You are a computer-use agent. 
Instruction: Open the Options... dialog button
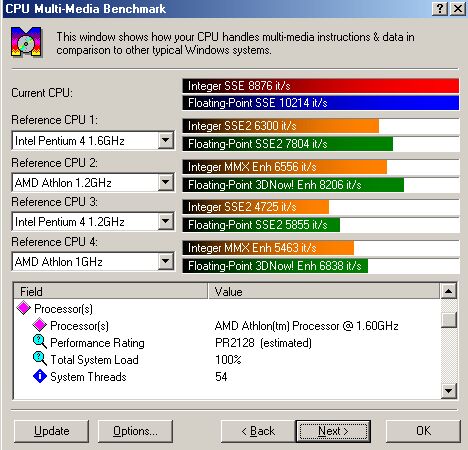coord(135,431)
